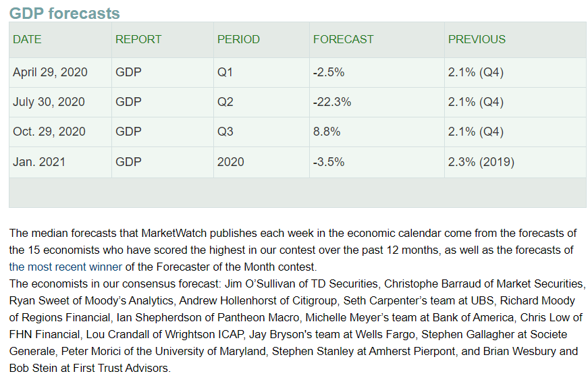Click the -2.5% Q1 forecast cell
This screenshot has width=588, height=380.
pyautogui.click(x=377, y=72)
